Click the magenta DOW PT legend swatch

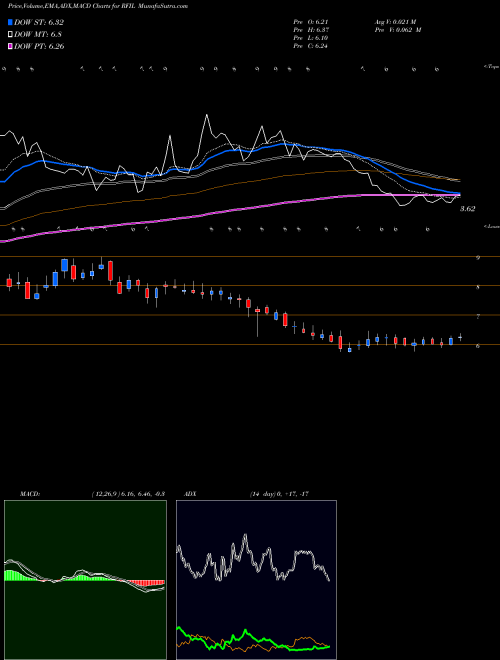[11, 46]
